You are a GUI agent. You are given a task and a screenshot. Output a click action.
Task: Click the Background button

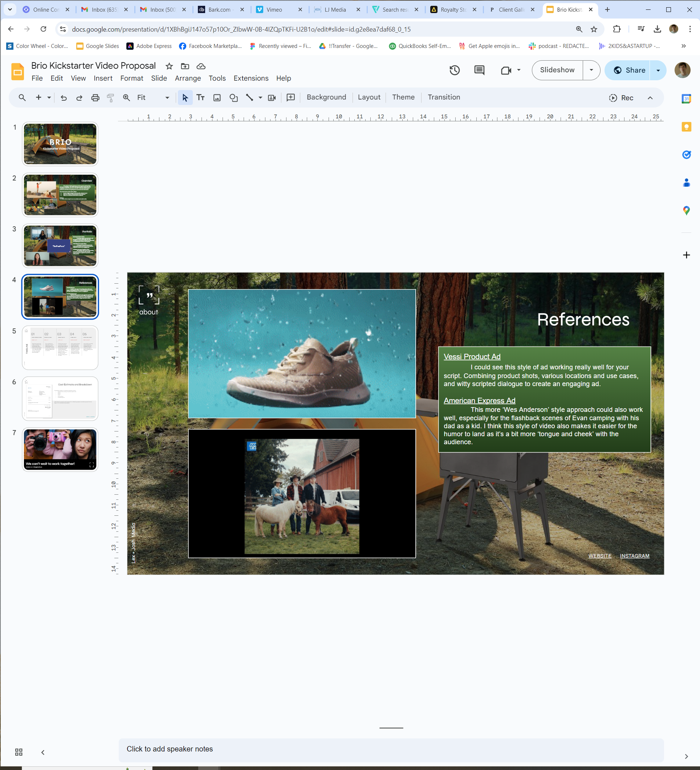(x=326, y=97)
